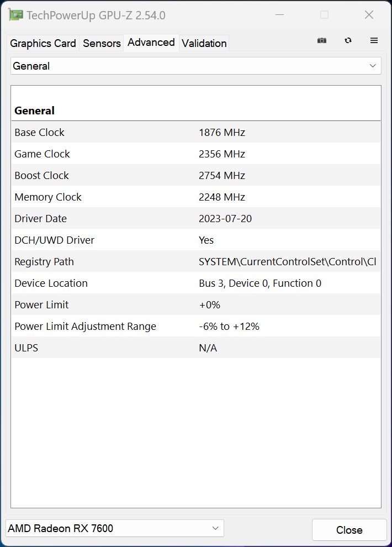392x547 pixels.
Task: Click the 2356 MHz value
Action: pyautogui.click(x=222, y=154)
